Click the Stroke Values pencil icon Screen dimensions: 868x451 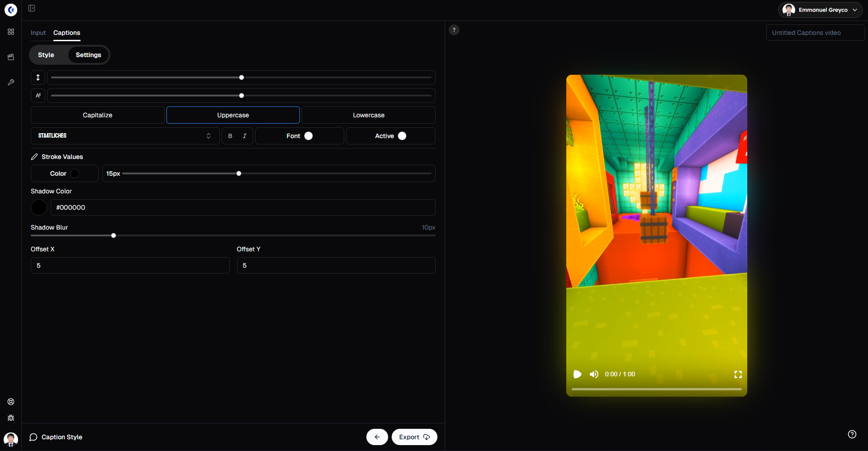point(34,157)
